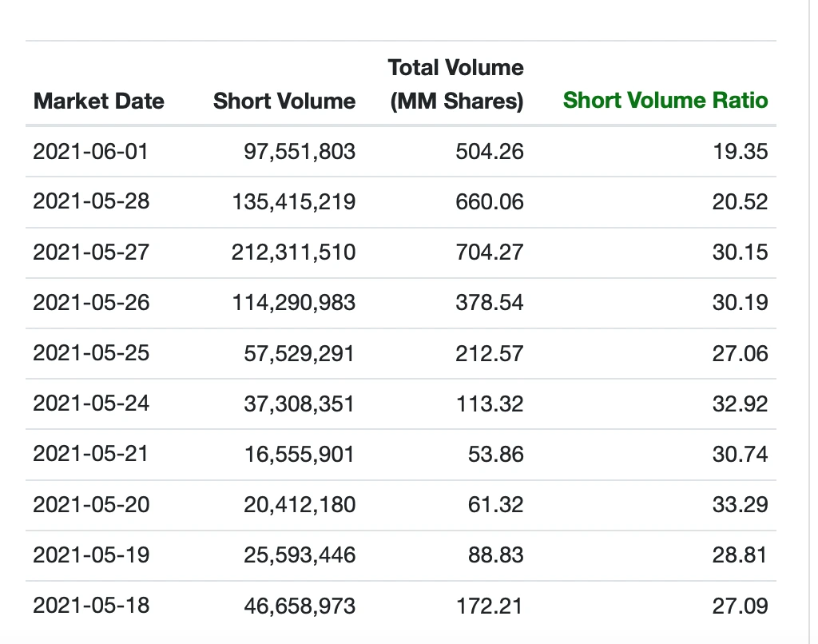The width and height of the screenshot is (818, 644).
Task: Select the 2021-05-21 date cell
Action: point(91,454)
